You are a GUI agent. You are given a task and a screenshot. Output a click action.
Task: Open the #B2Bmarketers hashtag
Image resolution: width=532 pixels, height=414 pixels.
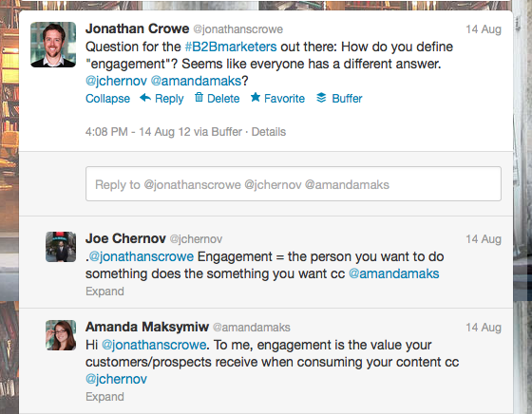(231, 47)
